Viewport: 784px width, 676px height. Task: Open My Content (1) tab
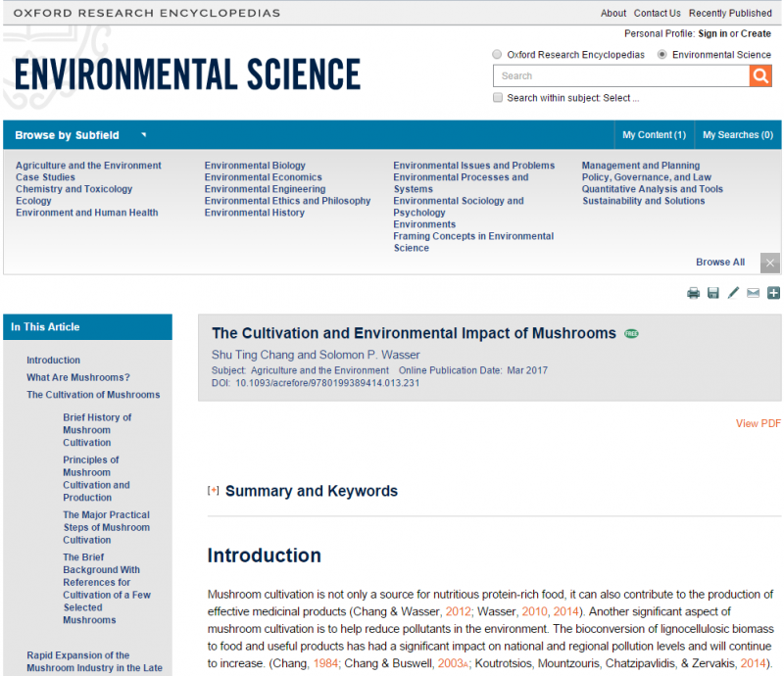[x=654, y=135]
